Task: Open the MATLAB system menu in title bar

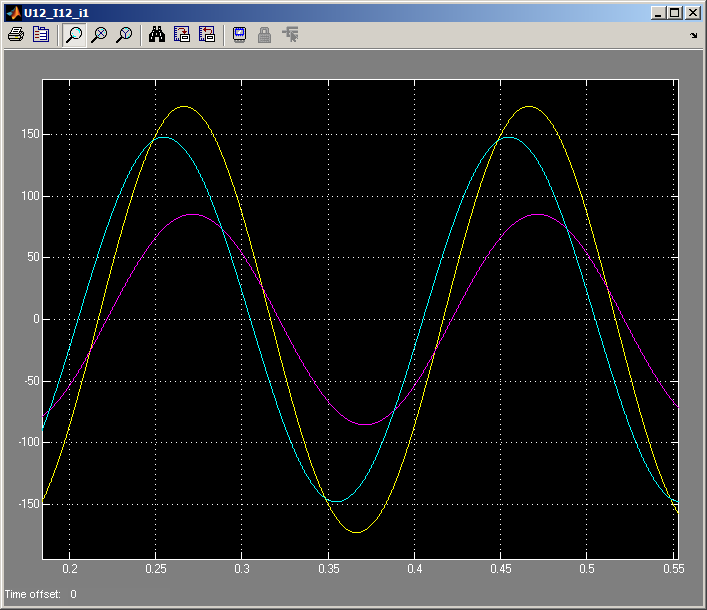Action: [13, 13]
